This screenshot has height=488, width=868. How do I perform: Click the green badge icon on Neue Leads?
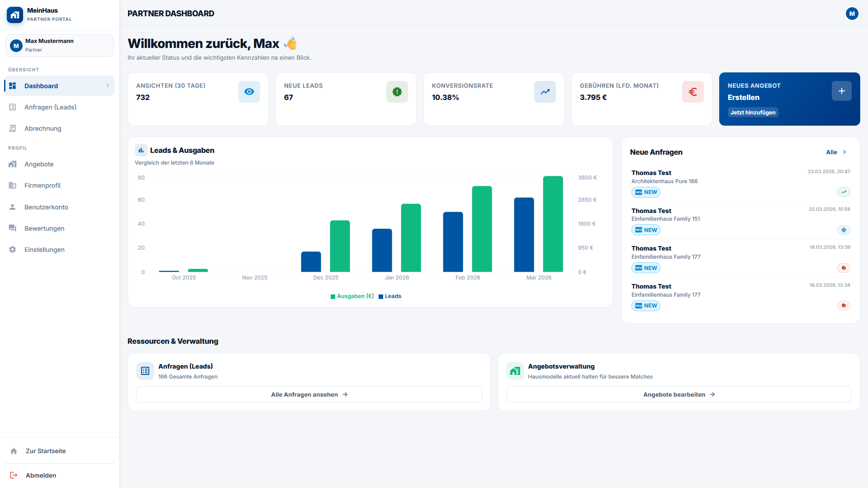[397, 92]
